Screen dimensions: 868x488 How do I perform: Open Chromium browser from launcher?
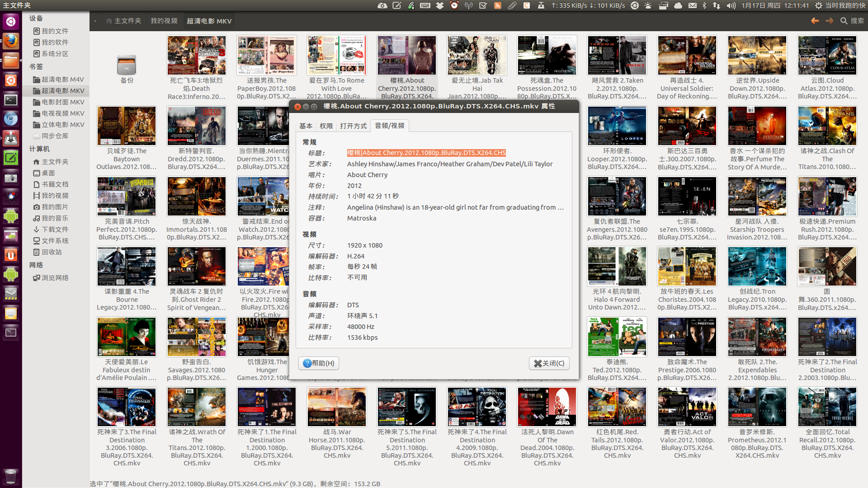click(x=11, y=119)
